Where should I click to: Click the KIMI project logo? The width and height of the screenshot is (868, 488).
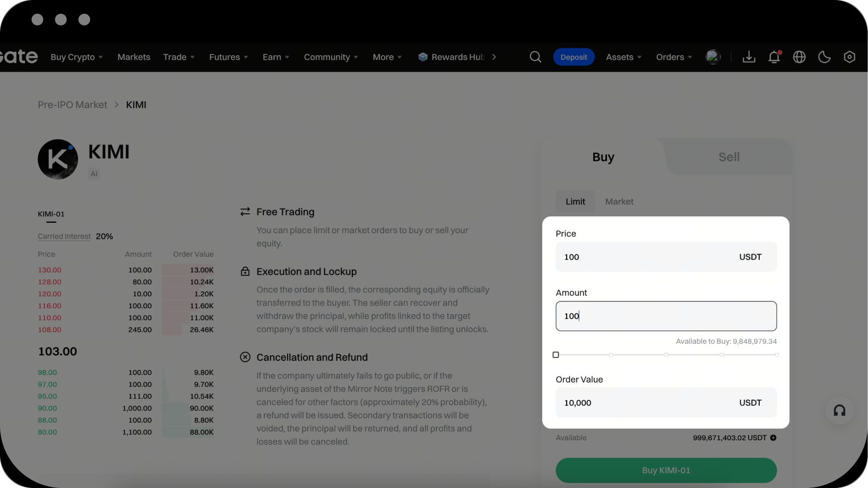(x=58, y=159)
